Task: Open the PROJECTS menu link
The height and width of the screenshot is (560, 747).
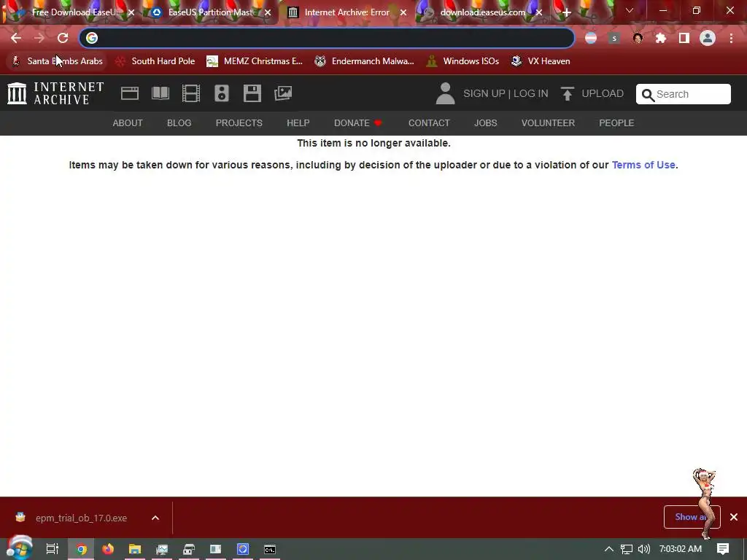Action: coord(239,122)
